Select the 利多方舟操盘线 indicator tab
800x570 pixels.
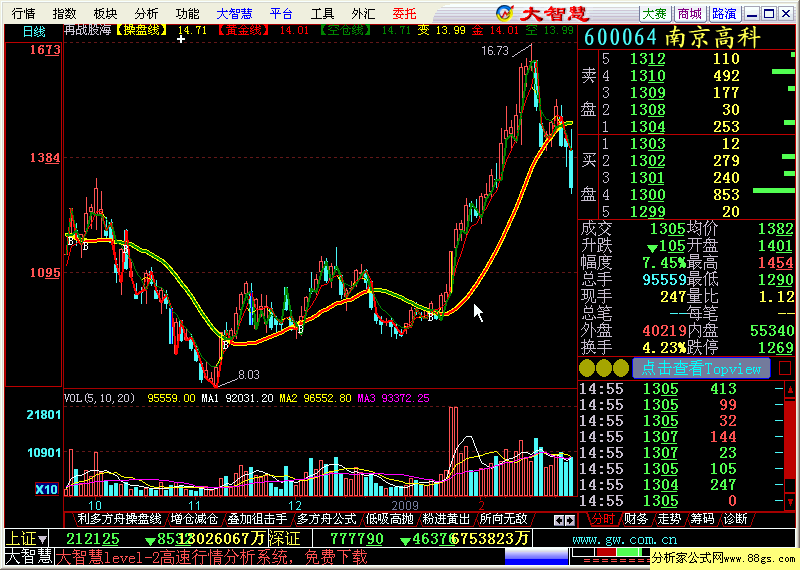(119, 519)
